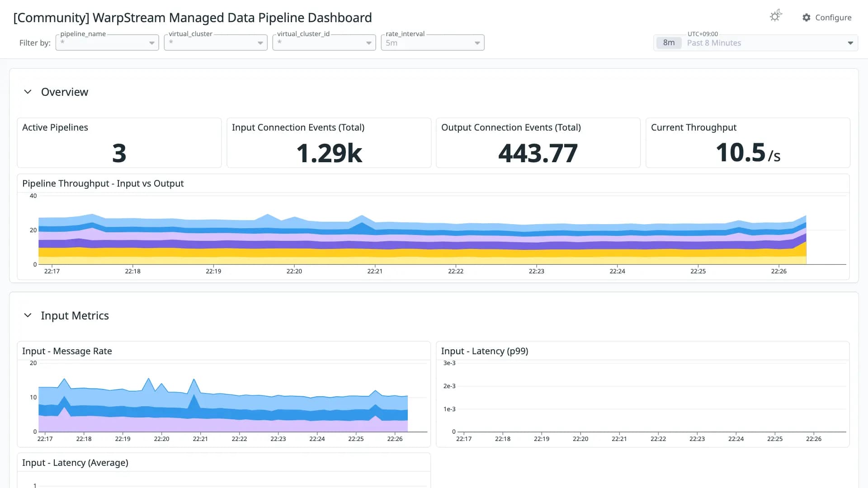Change the rate_interval 5m dropdown
The image size is (868, 488).
point(433,42)
